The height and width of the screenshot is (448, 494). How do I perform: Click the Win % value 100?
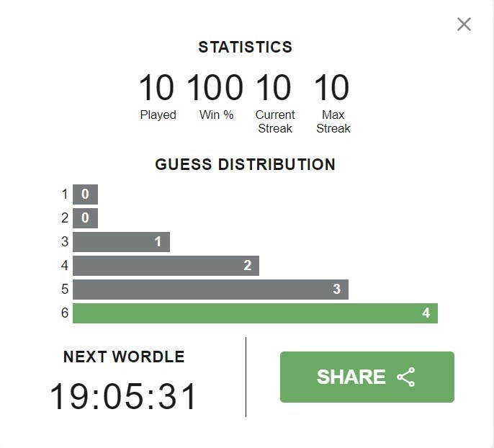point(215,87)
